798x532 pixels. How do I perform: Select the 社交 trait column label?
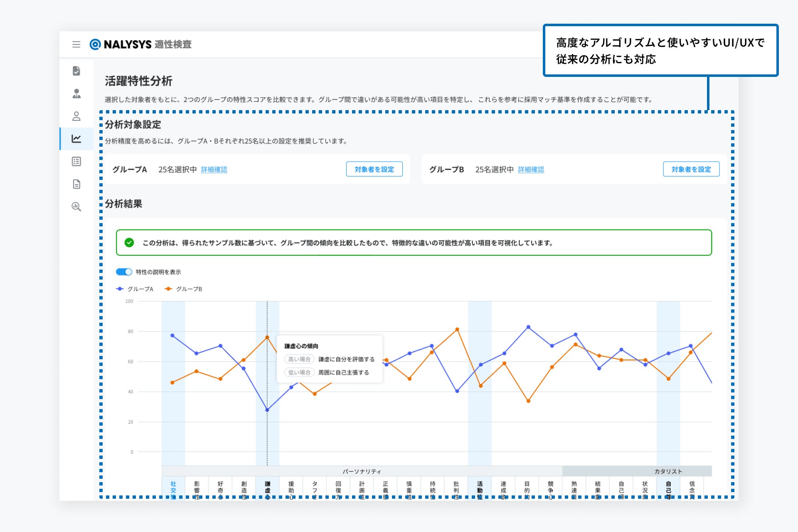point(173,490)
